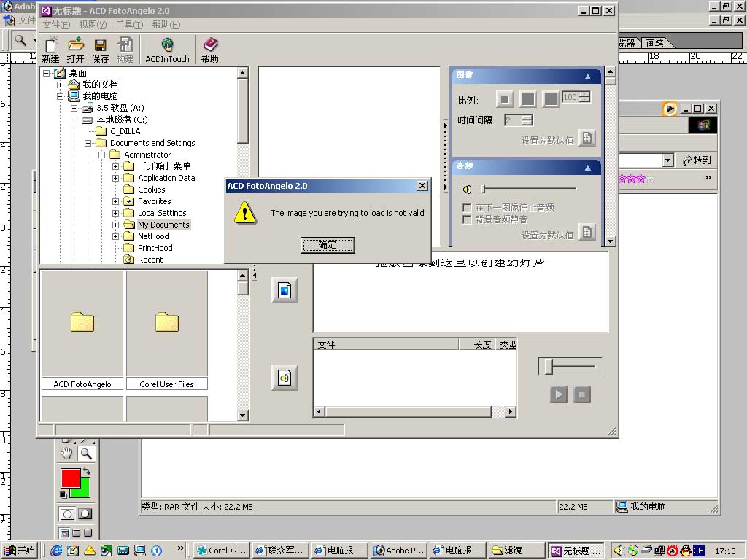
Task: Collapse the 图像 panel header arrow
Action: (587, 76)
